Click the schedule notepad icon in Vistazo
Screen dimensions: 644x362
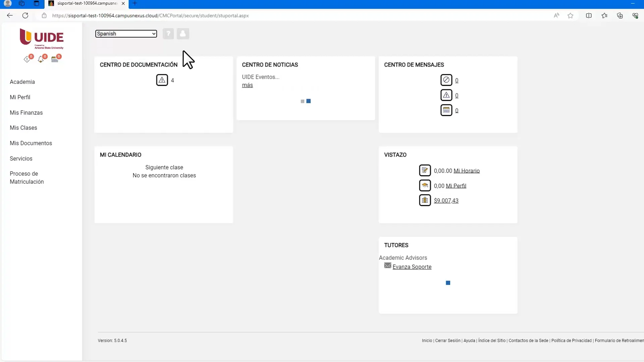point(425,170)
